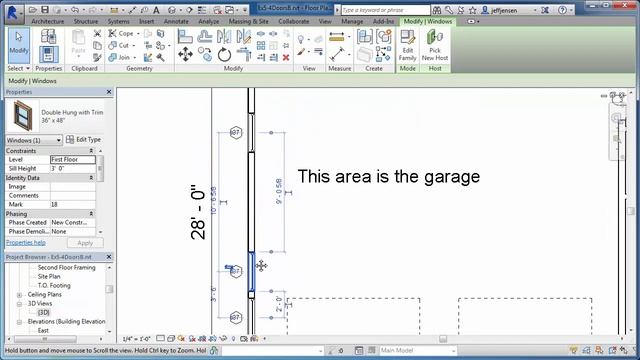The image size is (640, 360).
Task: Open the Manage ribbon tab
Action: pyautogui.click(x=352, y=21)
